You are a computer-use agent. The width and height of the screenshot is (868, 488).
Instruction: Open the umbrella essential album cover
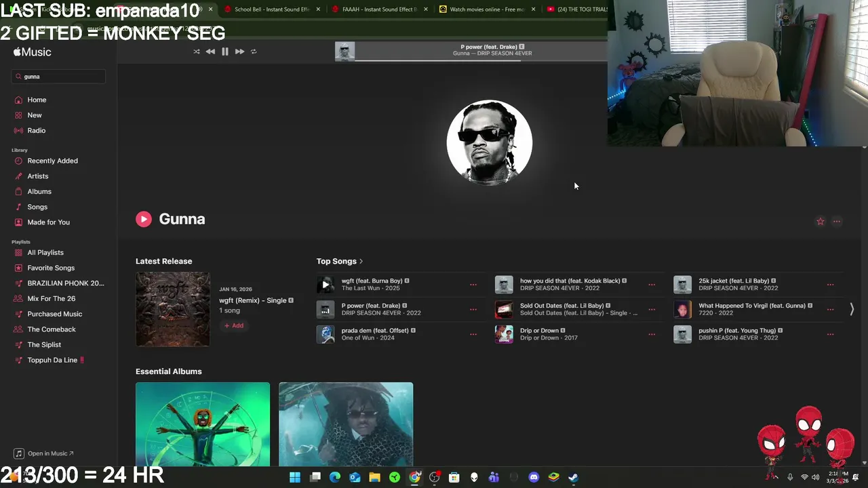pos(346,424)
